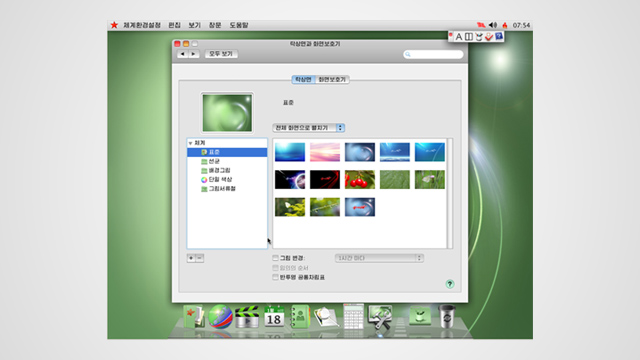This screenshot has height=360, width=640.
Task: Open the calendar dock icon showing 18
Action: coord(274,316)
